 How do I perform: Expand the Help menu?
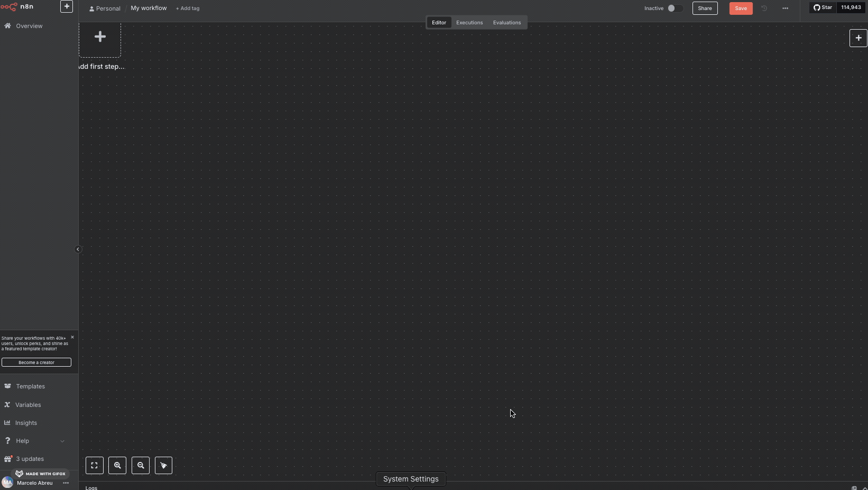62,441
